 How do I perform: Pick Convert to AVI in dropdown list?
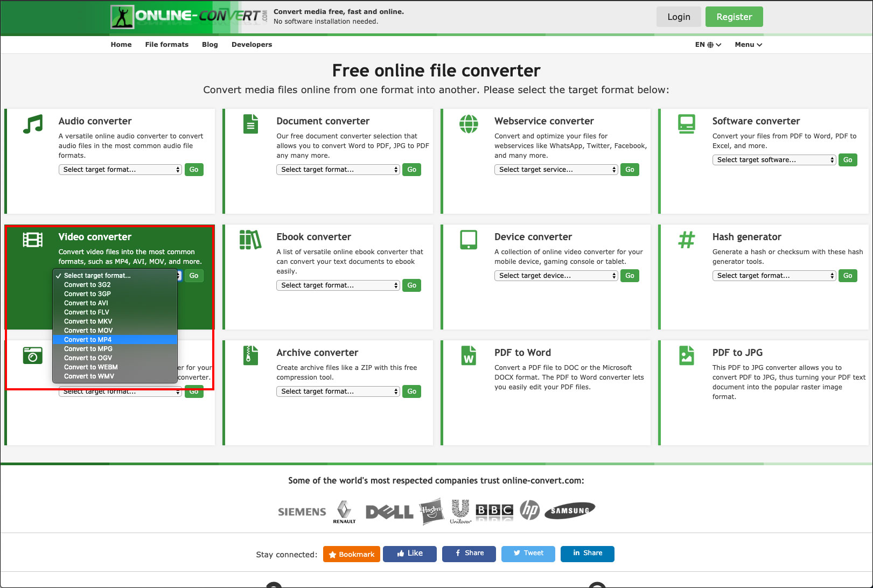coord(86,303)
